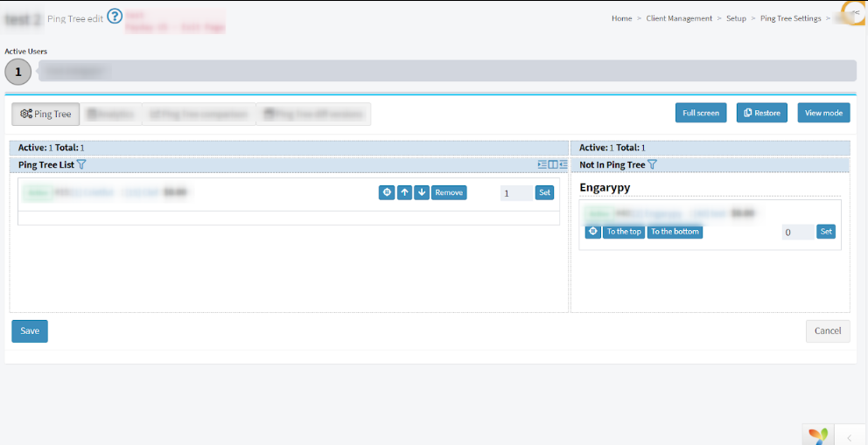Move the Ping Tree List item up
The image size is (868, 445).
pyautogui.click(x=404, y=192)
